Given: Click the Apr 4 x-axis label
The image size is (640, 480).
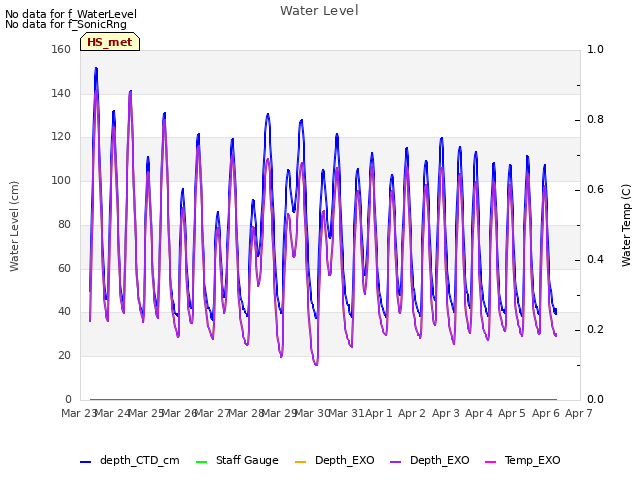Looking at the screenshot, I should coord(479,413).
